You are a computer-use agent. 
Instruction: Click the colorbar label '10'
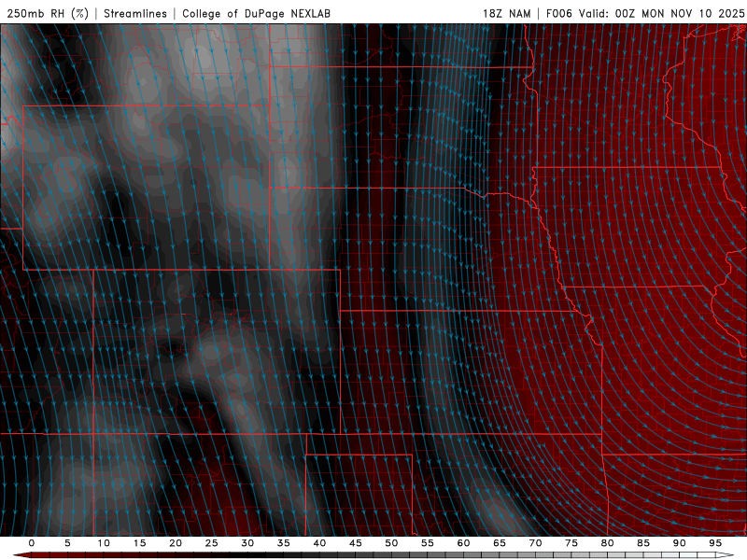(x=104, y=543)
